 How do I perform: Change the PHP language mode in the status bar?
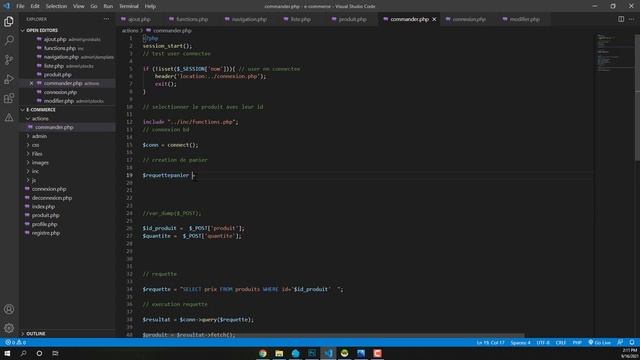(577, 342)
